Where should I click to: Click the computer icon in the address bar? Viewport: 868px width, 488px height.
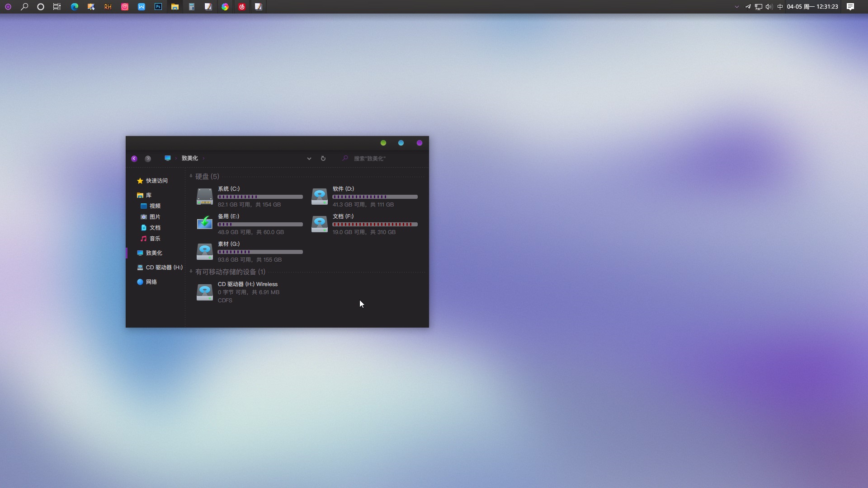coord(168,158)
